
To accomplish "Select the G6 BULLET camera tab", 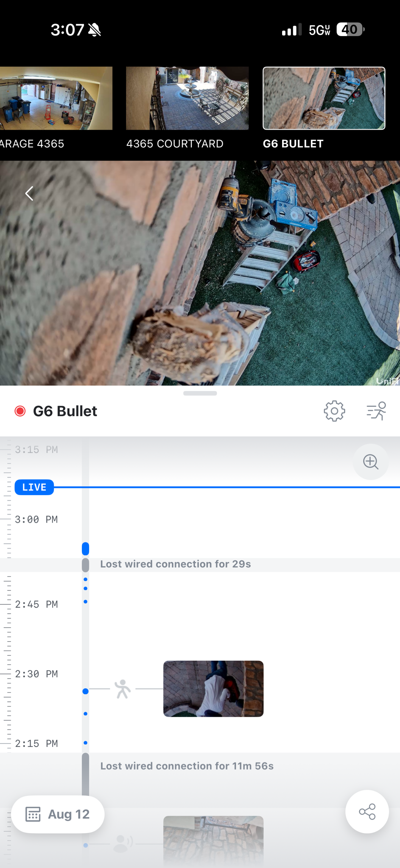I will (x=324, y=108).
